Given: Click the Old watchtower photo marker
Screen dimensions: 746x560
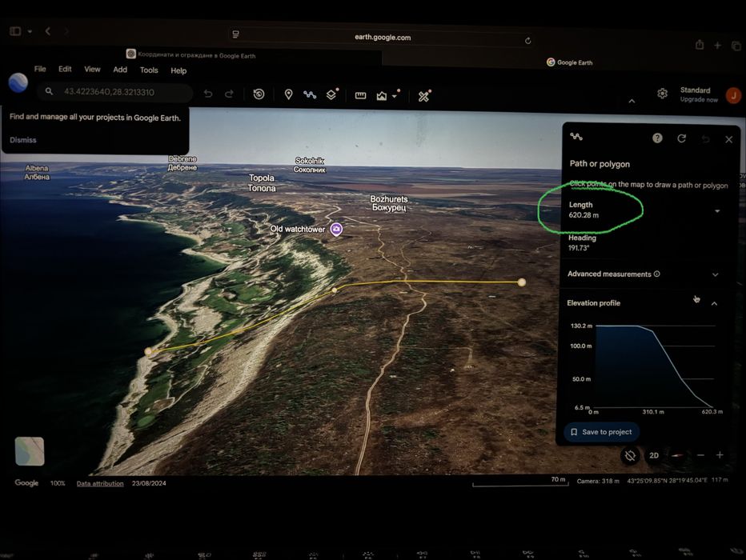Looking at the screenshot, I should click(x=336, y=229).
